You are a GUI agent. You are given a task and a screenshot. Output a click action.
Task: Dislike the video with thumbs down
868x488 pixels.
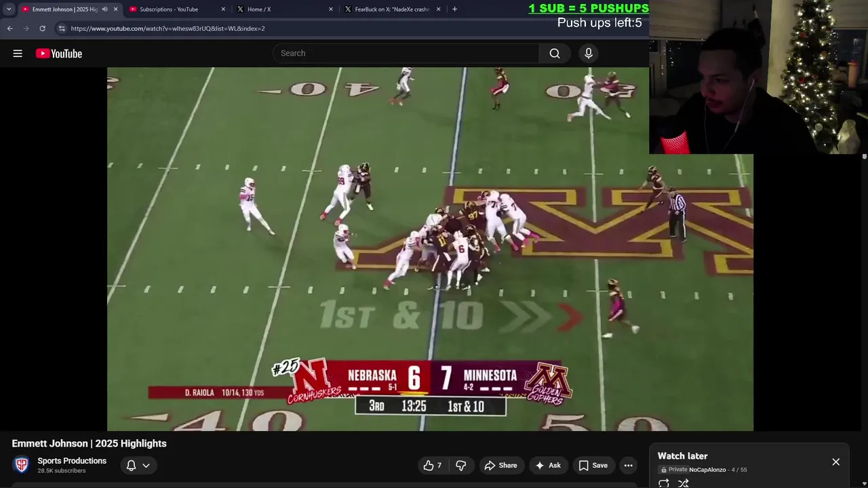coord(461,465)
